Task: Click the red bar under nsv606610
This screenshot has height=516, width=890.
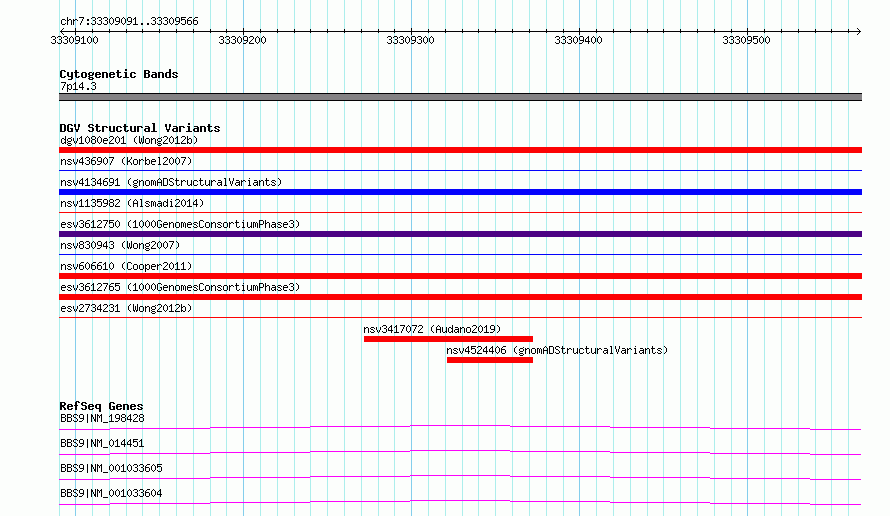Action: click(x=460, y=276)
